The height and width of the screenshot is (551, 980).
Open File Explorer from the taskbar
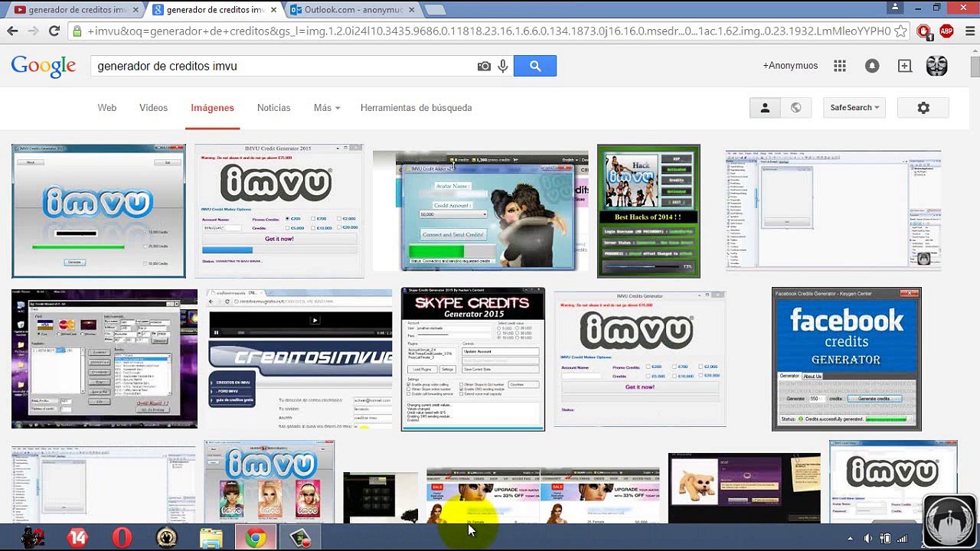[211, 538]
